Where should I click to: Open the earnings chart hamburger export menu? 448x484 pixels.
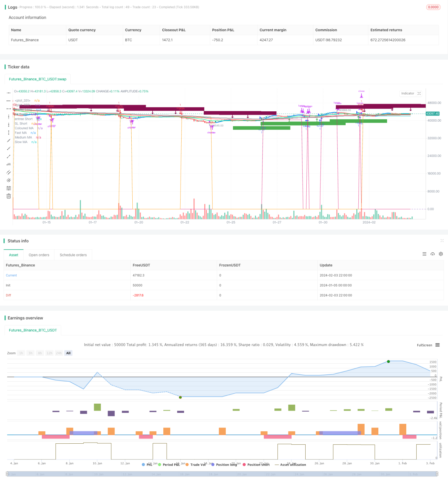point(437,345)
